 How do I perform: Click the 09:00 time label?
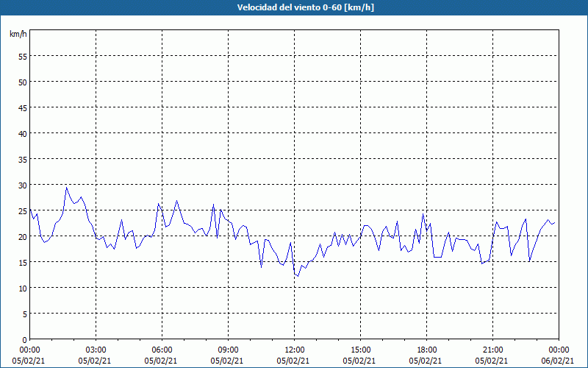(228, 350)
